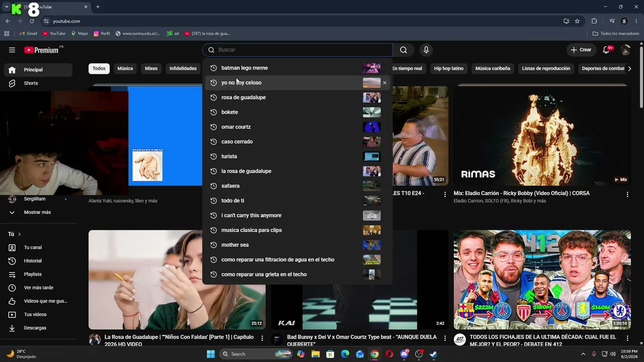644x362 pixels.
Task: Open the 412 fichajes video thumbnail
Action: pos(542,280)
